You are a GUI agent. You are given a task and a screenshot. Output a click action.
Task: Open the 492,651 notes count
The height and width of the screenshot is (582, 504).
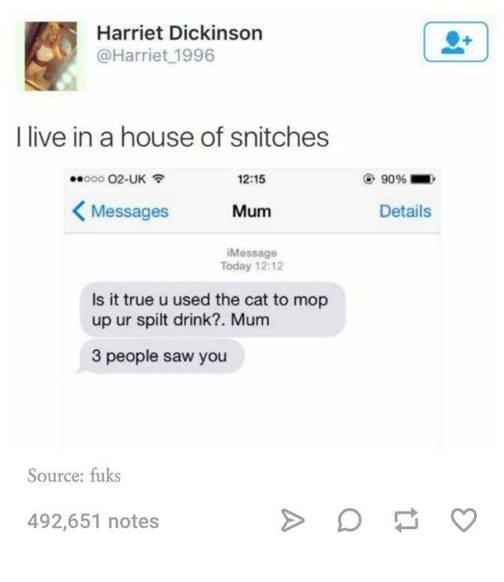pos(93,521)
